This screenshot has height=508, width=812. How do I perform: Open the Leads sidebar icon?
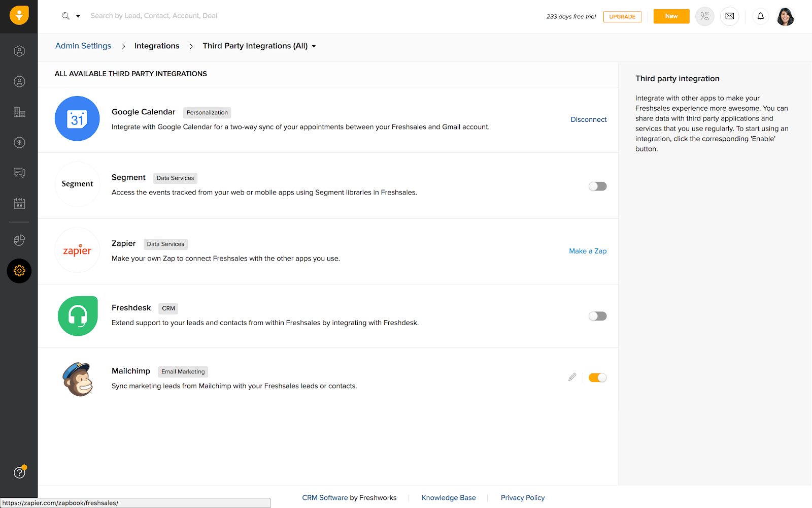click(19, 51)
